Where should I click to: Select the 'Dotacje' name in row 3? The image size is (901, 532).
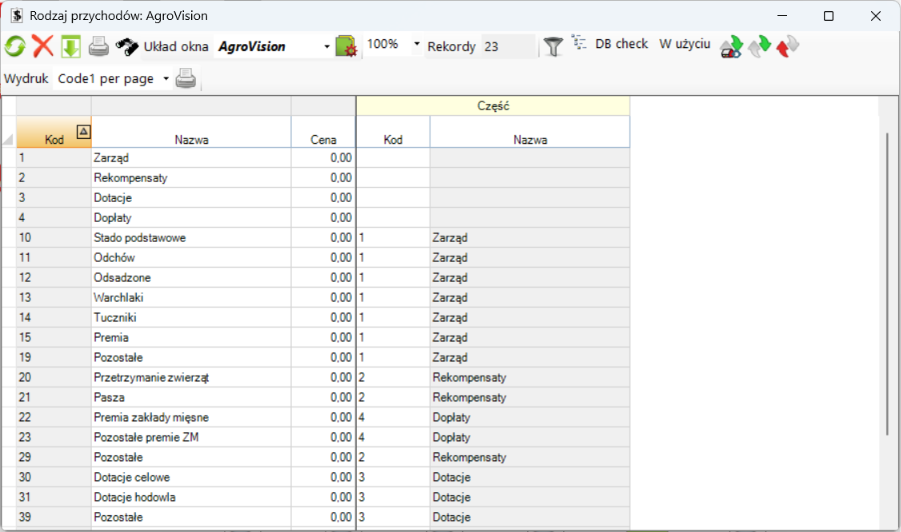coord(191,198)
